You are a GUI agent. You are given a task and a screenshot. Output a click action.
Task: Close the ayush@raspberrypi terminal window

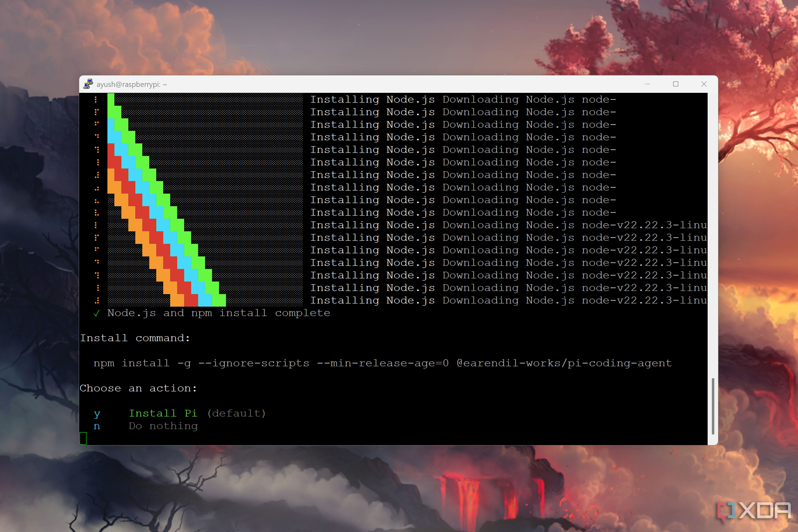pos(704,84)
